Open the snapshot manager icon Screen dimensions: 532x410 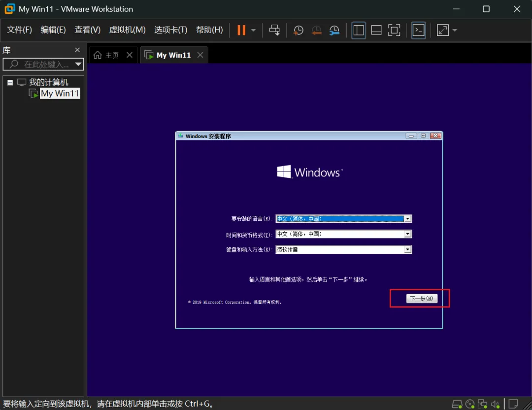point(334,30)
